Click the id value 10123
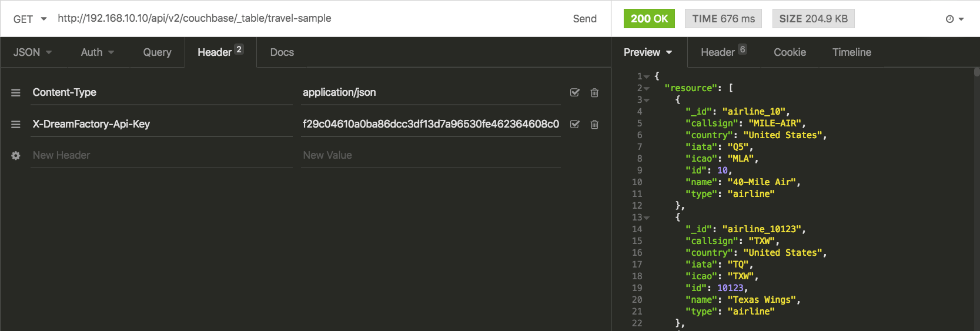The image size is (980, 331). click(730, 288)
